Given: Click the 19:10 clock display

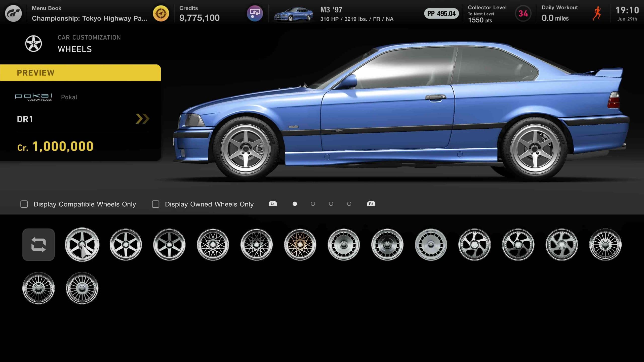Looking at the screenshot, I should [x=627, y=10].
